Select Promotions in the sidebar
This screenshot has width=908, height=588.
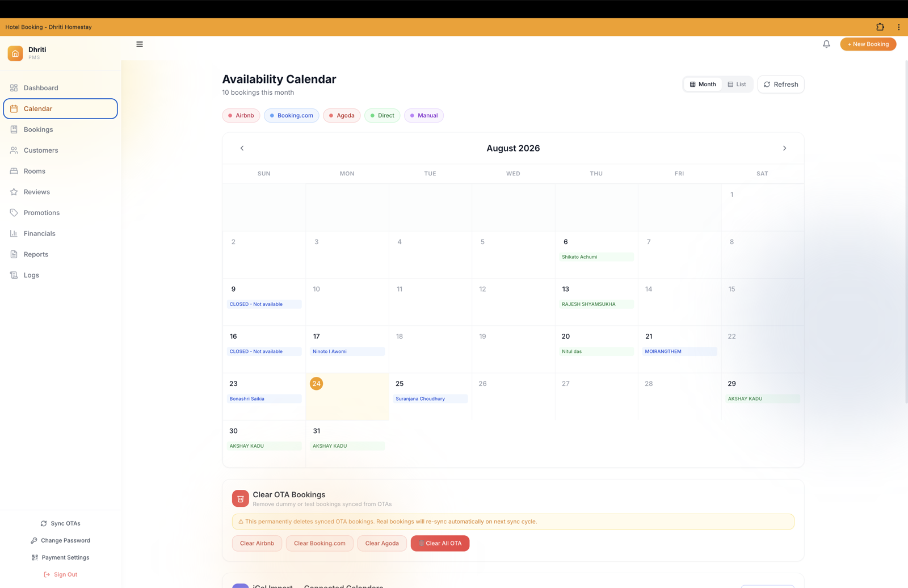pyautogui.click(x=60, y=213)
